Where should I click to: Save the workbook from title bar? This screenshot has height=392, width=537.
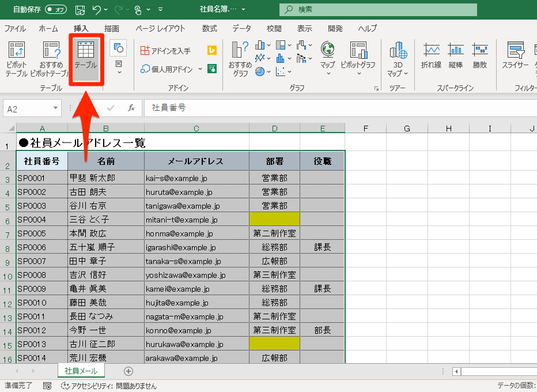coord(80,10)
